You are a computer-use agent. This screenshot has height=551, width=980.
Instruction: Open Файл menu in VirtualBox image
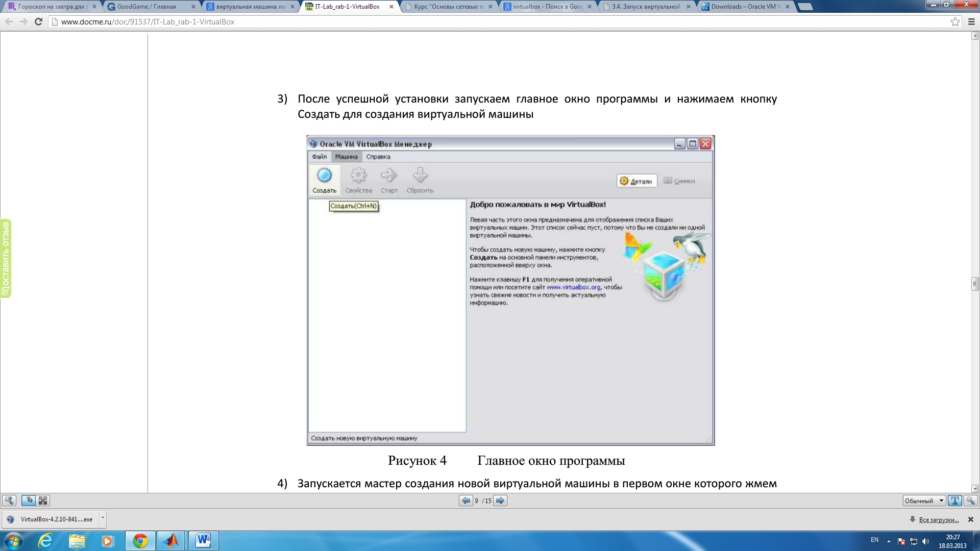[x=320, y=157]
